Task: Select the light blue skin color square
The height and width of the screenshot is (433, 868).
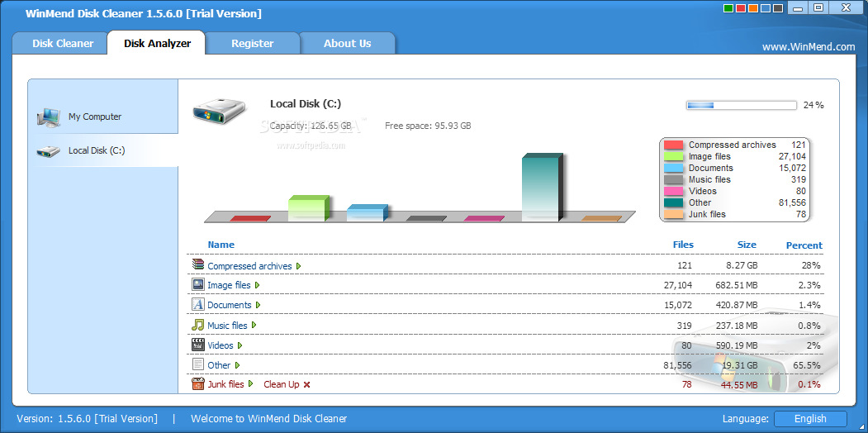Action: 766,8
